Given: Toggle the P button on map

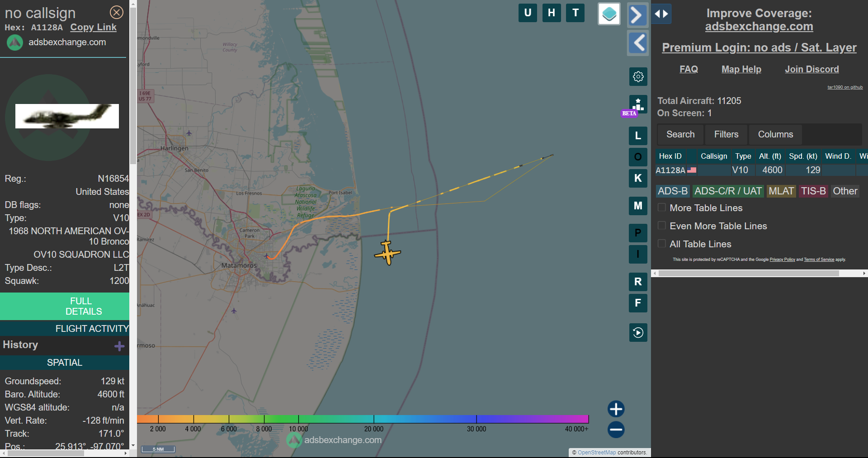Looking at the screenshot, I should tap(638, 233).
